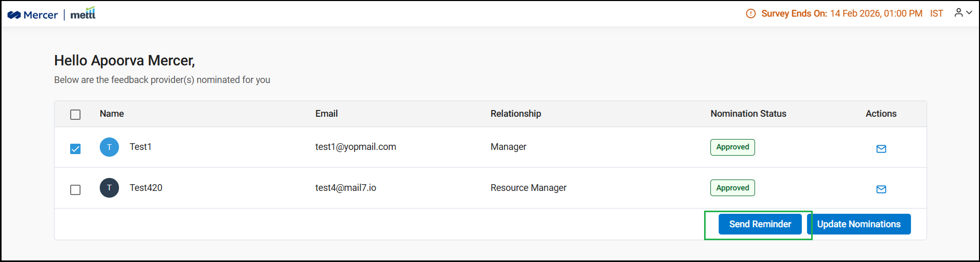The width and height of the screenshot is (980, 262).
Task: Click the survey end warning icon
Action: pyautogui.click(x=750, y=14)
